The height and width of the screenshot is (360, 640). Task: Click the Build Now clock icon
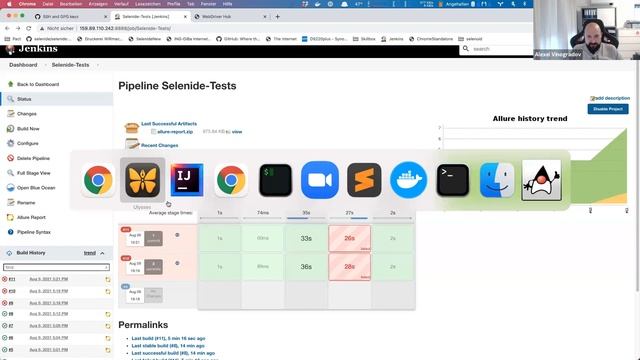click(x=11, y=129)
